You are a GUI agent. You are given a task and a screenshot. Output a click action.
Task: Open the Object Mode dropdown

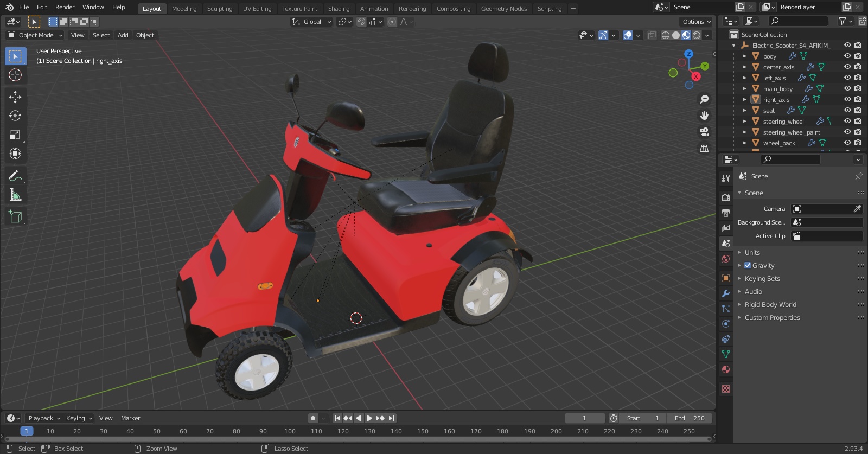click(x=35, y=35)
